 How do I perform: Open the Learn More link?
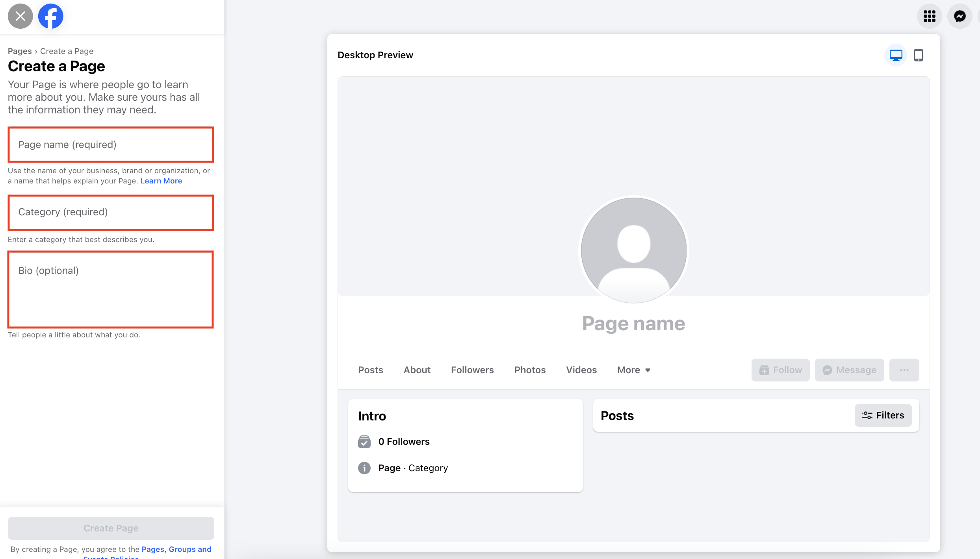pyautogui.click(x=161, y=181)
